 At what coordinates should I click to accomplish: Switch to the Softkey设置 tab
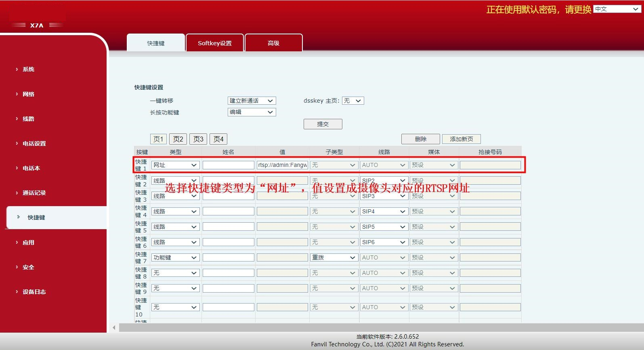(215, 43)
